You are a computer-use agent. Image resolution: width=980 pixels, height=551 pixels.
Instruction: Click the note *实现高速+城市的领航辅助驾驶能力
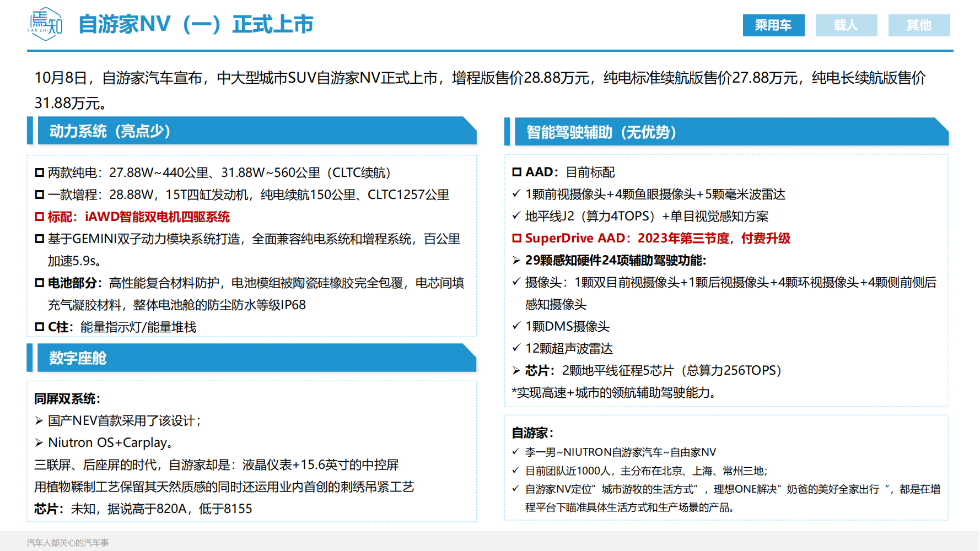pos(614,392)
